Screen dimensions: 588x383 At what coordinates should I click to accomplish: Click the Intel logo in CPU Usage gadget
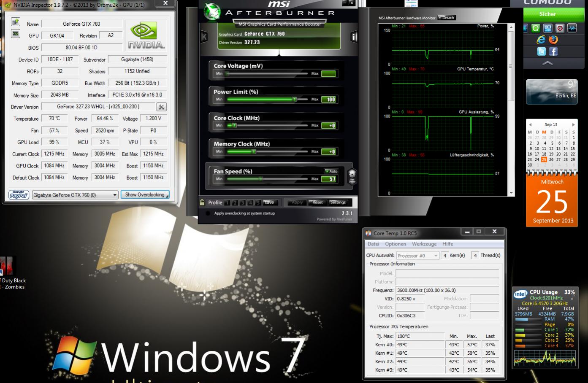(520, 294)
